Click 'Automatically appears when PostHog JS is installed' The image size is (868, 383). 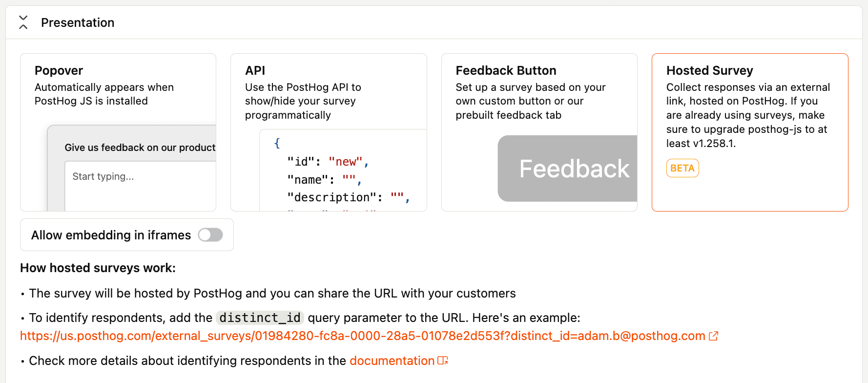[x=104, y=94]
